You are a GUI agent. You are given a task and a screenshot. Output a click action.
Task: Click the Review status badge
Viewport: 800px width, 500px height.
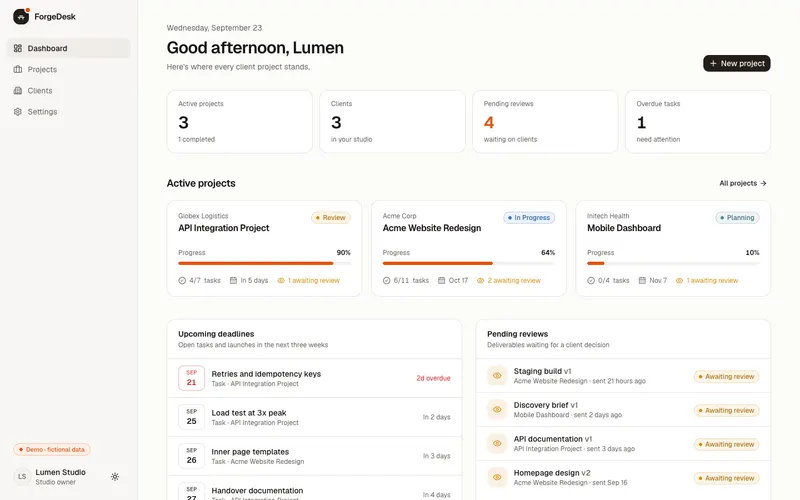[331, 218]
